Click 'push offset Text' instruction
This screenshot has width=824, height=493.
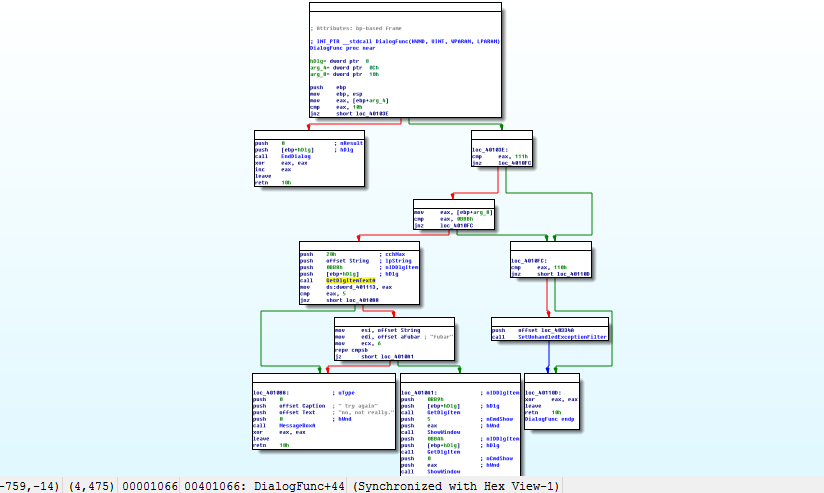coord(284,413)
